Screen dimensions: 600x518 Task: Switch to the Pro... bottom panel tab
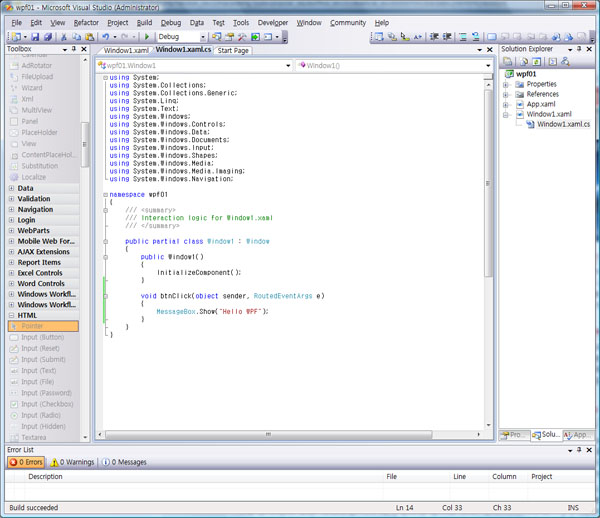point(514,435)
